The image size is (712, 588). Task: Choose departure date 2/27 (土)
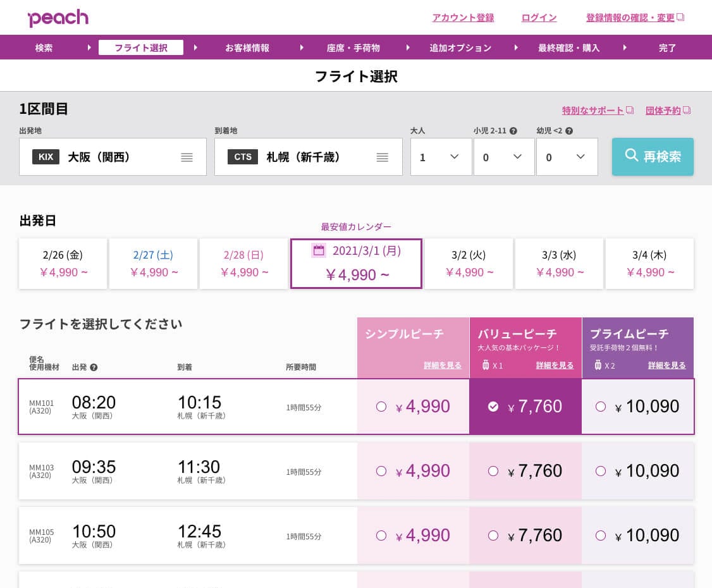click(x=153, y=264)
